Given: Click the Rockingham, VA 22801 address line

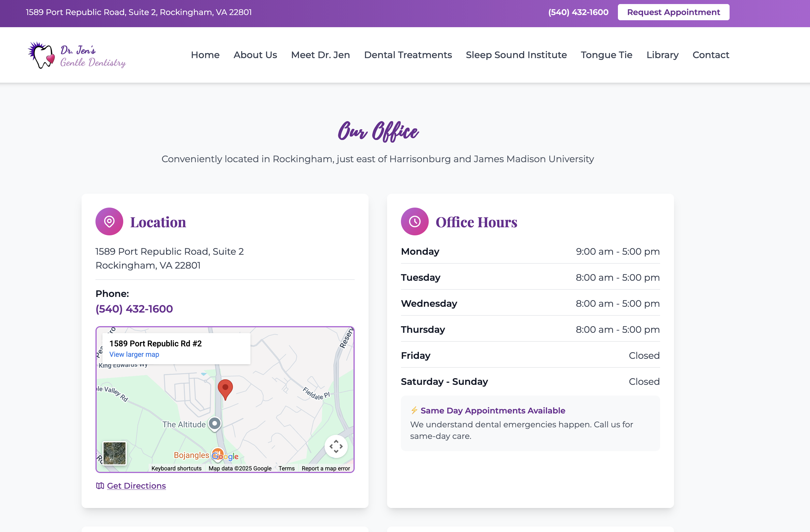Looking at the screenshot, I should coord(148,265).
